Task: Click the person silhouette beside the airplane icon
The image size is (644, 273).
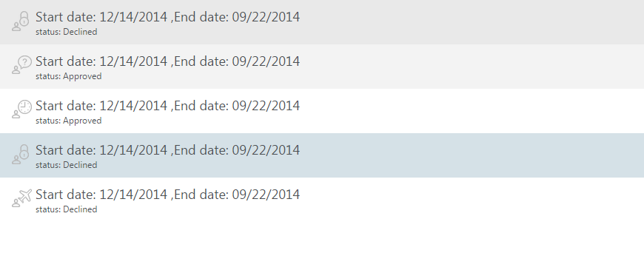Action: coord(16,203)
